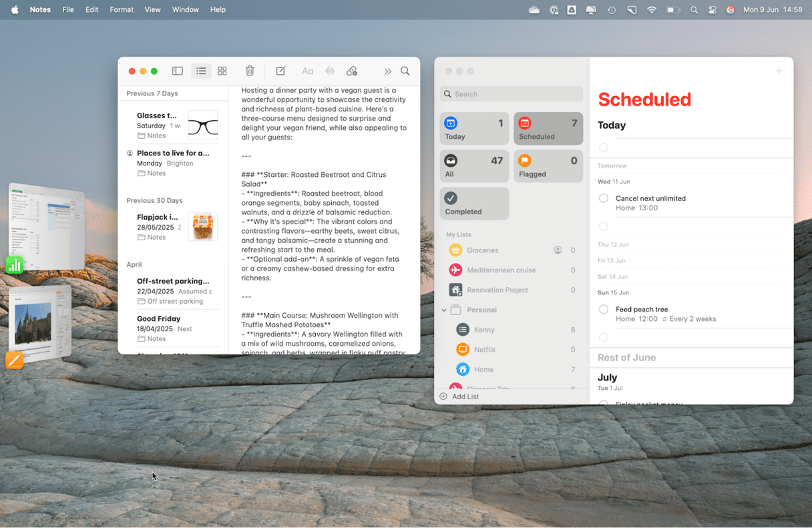Switch Notes to gallery view
Image resolution: width=812 pixels, height=528 pixels.
(x=222, y=71)
